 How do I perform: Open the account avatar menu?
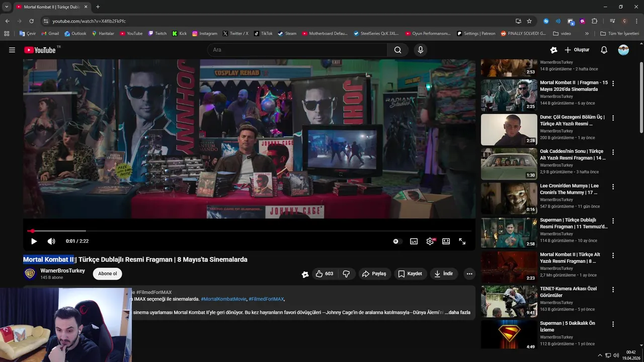623,50
